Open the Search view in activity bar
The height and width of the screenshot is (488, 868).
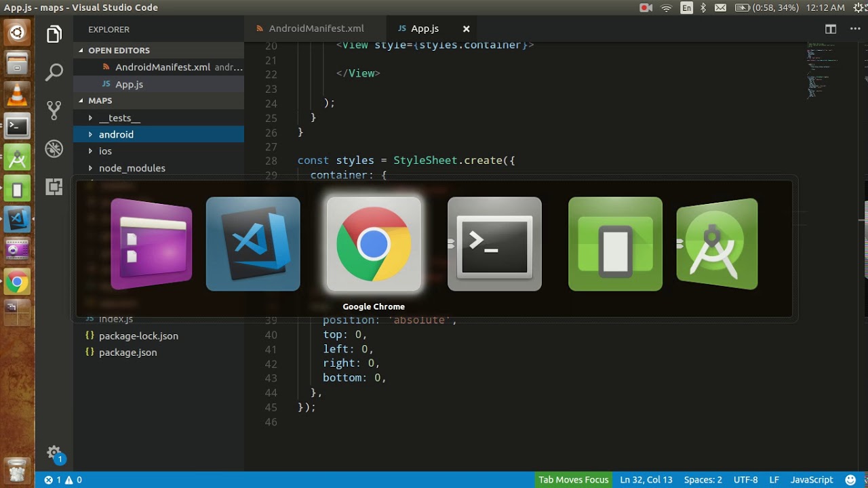point(54,72)
